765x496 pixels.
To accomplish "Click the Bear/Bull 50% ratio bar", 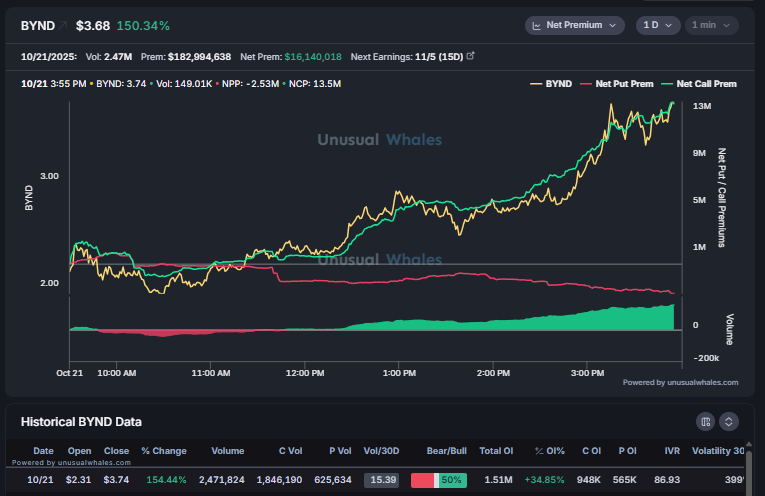I will 436,480.
